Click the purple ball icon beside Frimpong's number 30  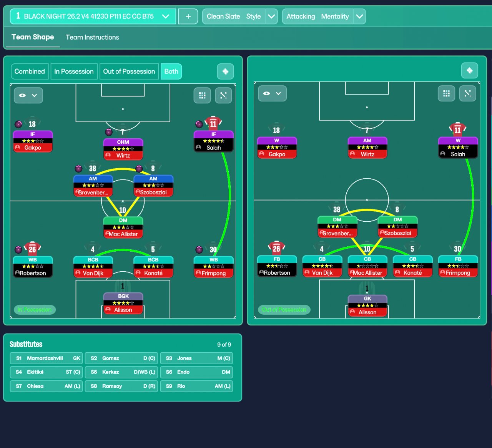199,250
